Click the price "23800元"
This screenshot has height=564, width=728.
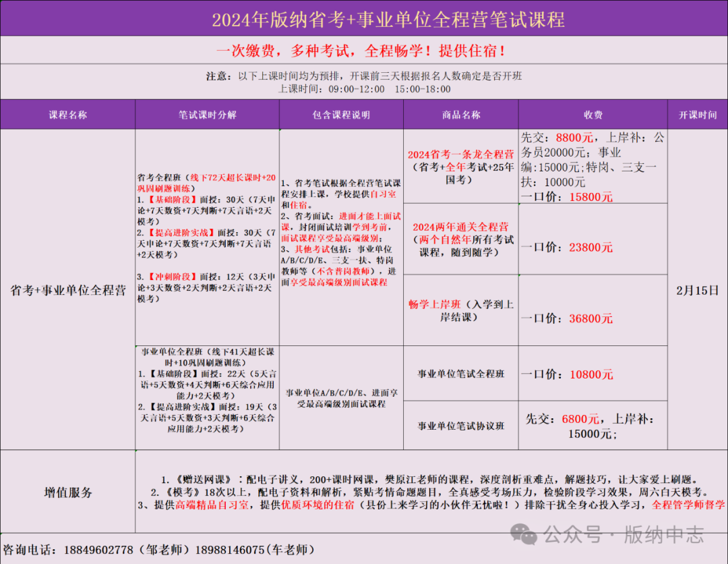(x=591, y=248)
